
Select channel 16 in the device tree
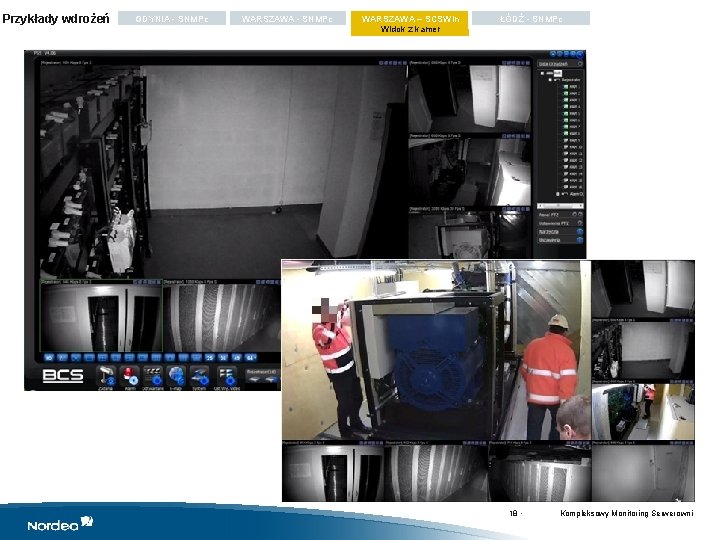572,187
